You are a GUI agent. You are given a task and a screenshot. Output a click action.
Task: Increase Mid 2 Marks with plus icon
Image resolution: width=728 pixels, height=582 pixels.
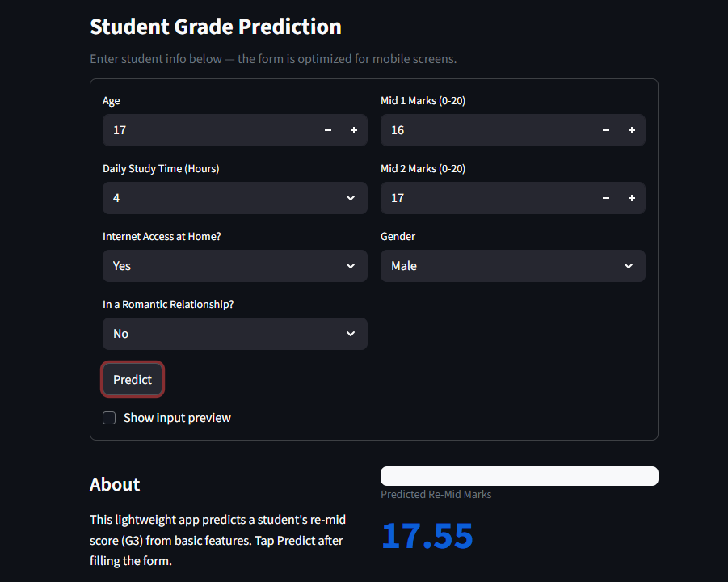pyautogui.click(x=632, y=198)
